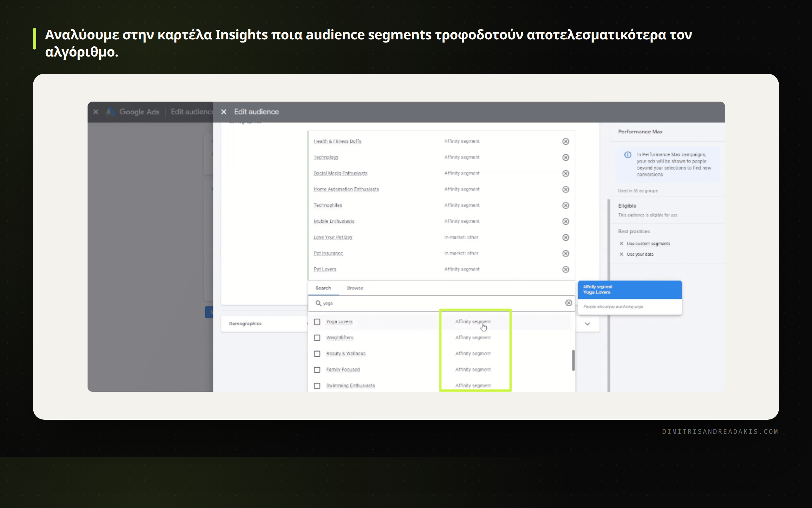The image size is (812, 508).
Task: Click the X beside Use custom segments
Action: 621,244
